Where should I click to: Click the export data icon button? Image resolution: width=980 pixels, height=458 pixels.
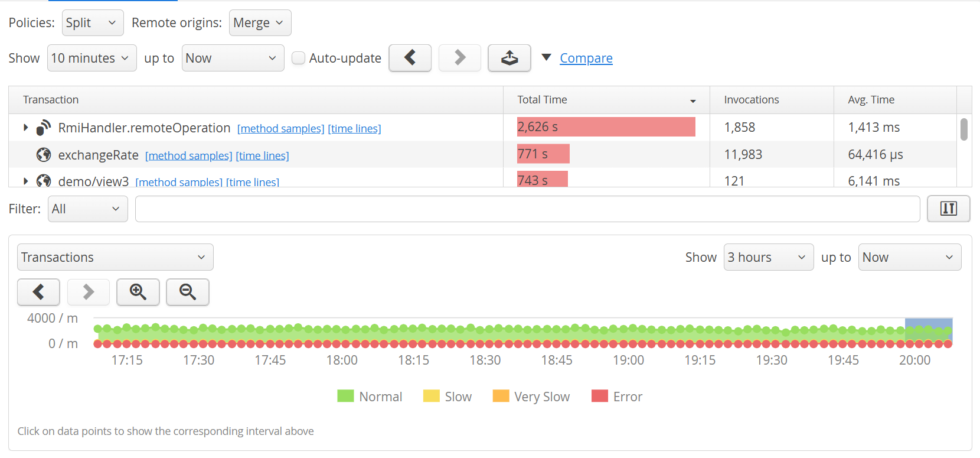tap(509, 58)
